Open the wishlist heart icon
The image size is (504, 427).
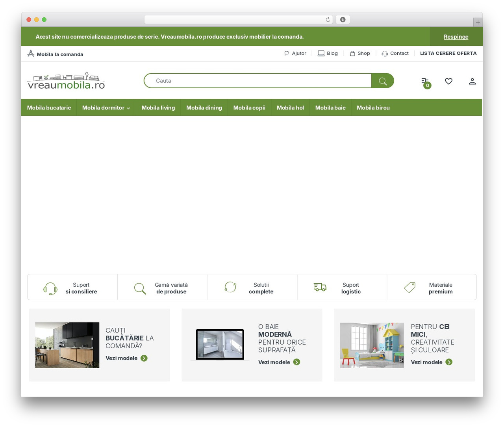click(448, 81)
